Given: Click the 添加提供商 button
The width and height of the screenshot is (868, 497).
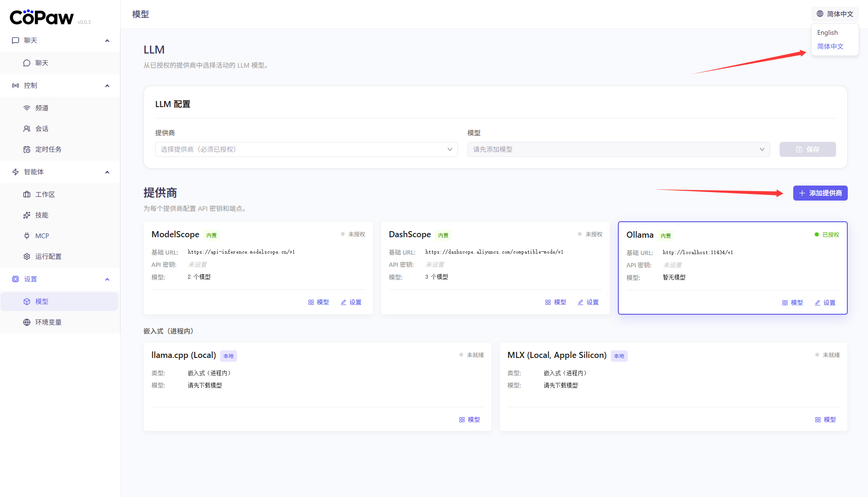Looking at the screenshot, I should (x=820, y=193).
